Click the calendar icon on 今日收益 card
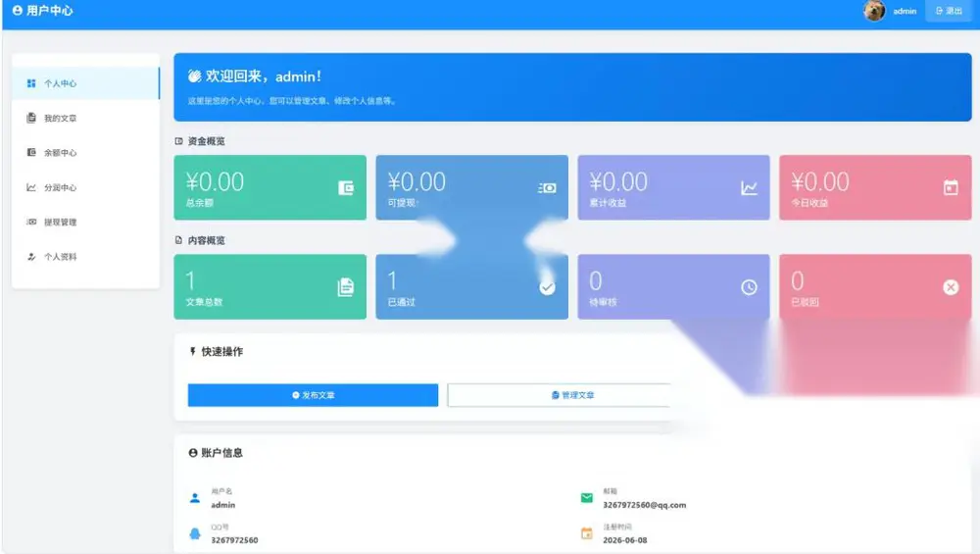 pyautogui.click(x=951, y=187)
